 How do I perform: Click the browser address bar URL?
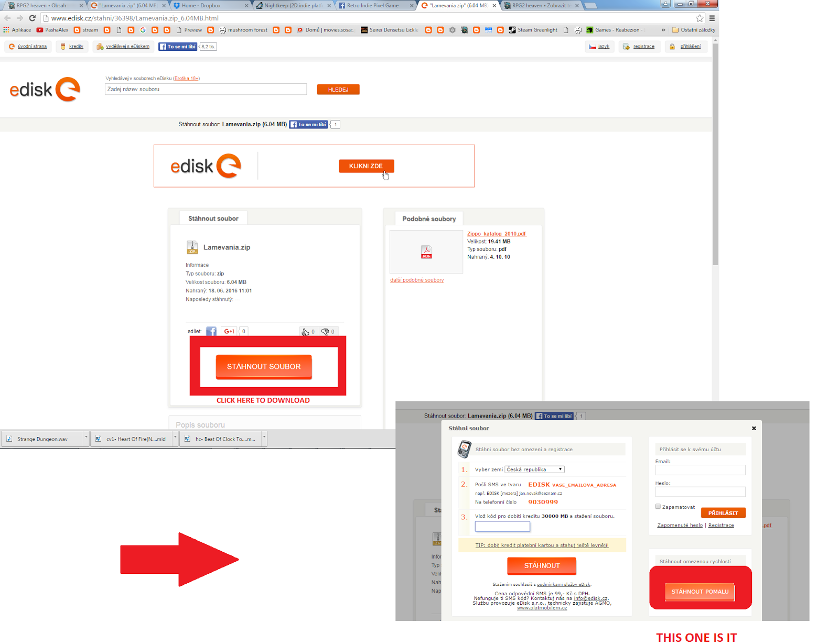click(135, 18)
